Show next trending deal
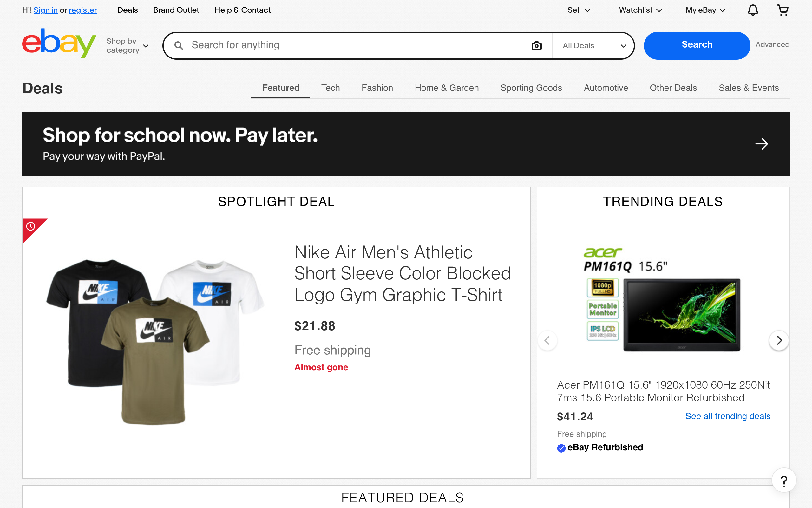Viewport: 812px width, 508px height. click(779, 340)
